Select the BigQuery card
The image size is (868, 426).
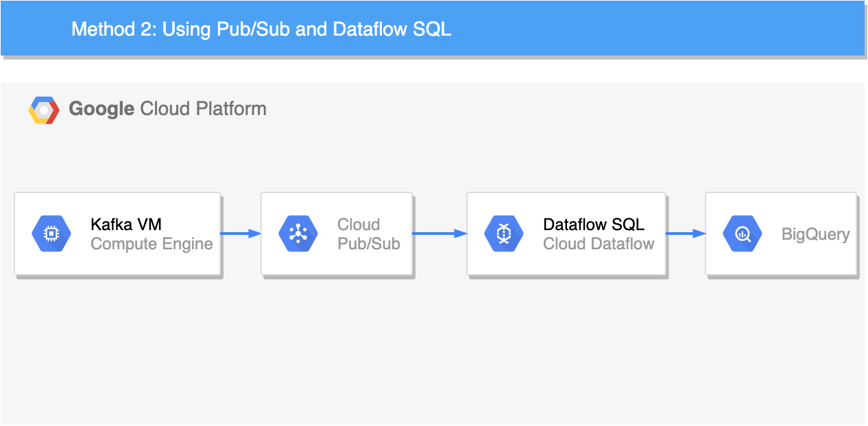click(x=781, y=234)
